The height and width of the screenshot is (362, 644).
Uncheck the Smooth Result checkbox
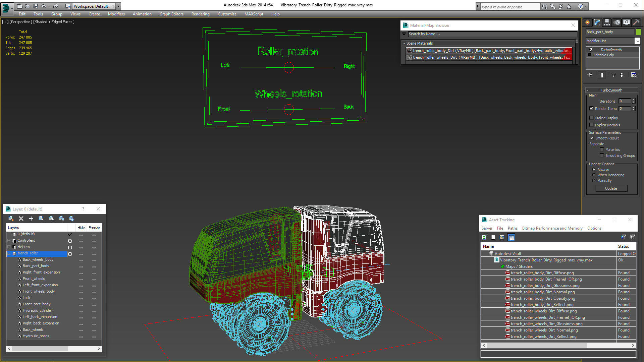click(x=592, y=138)
